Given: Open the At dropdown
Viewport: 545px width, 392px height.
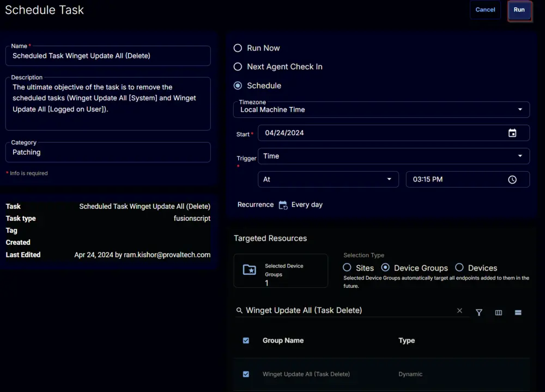Looking at the screenshot, I should [x=328, y=179].
